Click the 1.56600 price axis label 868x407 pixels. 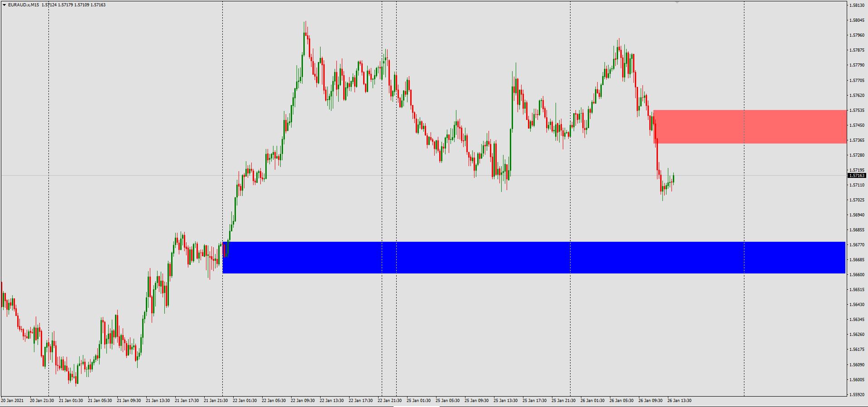(857, 275)
